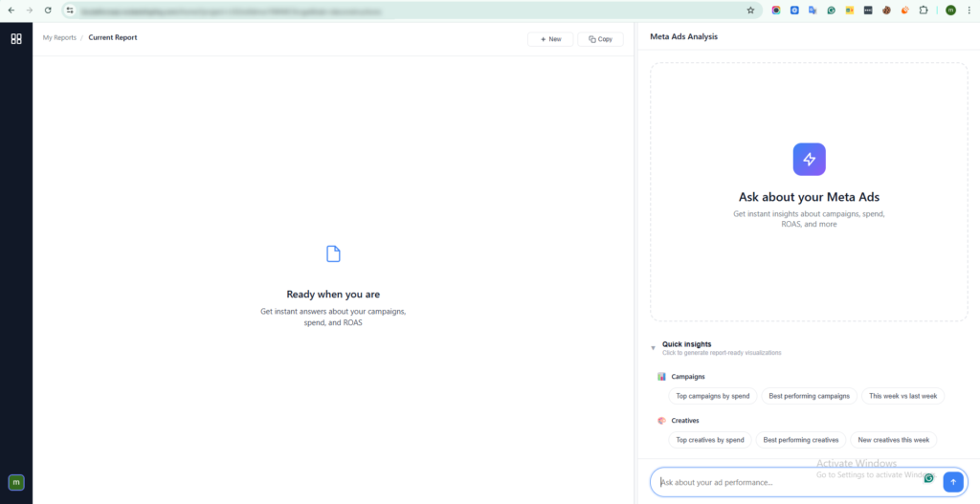Click the green user avatar in sidebar
The width and height of the screenshot is (980, 504).
tap(16, 482)
